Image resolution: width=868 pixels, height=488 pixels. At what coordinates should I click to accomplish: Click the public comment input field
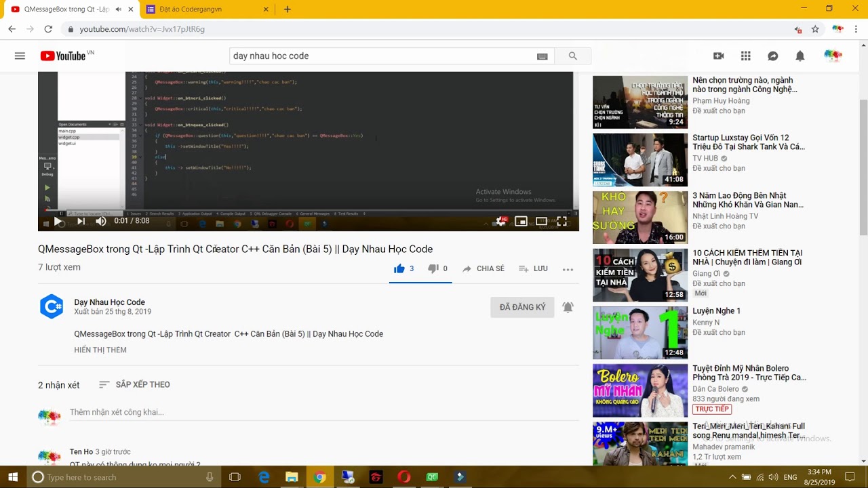324,412
